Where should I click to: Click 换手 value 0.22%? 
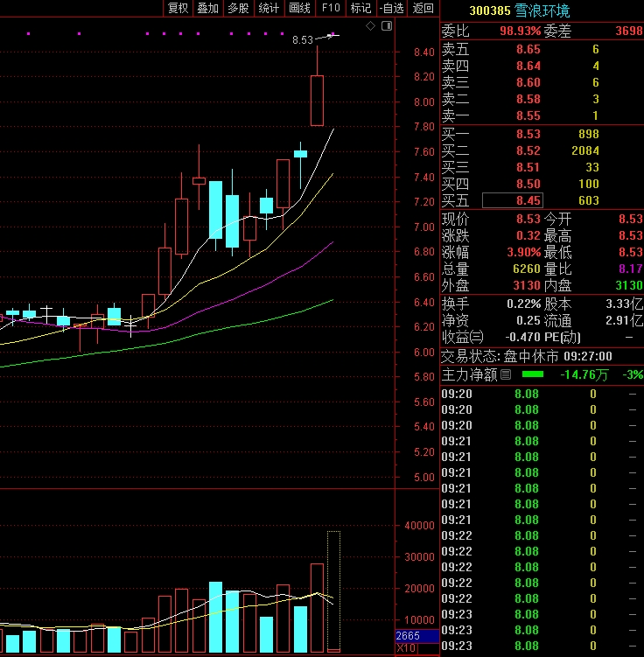pyautogui.click(x=524, y=304)
